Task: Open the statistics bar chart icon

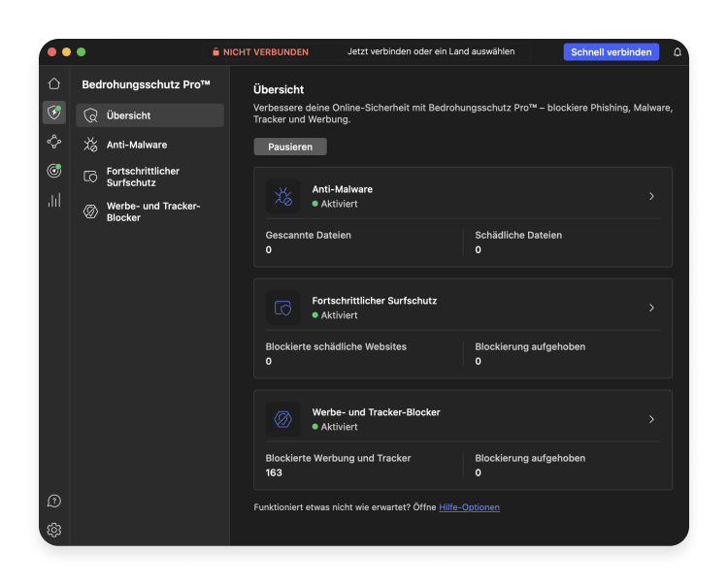Action: 54,201
